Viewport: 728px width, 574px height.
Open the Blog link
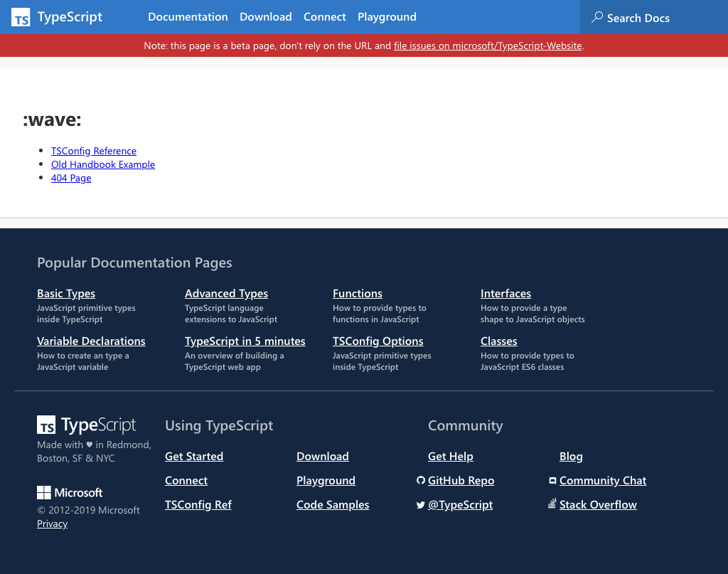(571, 457)
